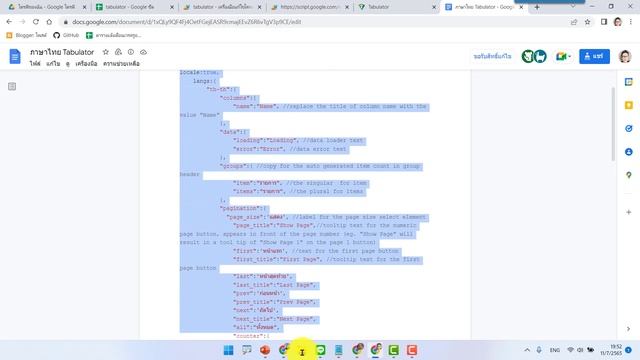640x360 pixels.
Task: Go to the browser home page
Action: 49,22
